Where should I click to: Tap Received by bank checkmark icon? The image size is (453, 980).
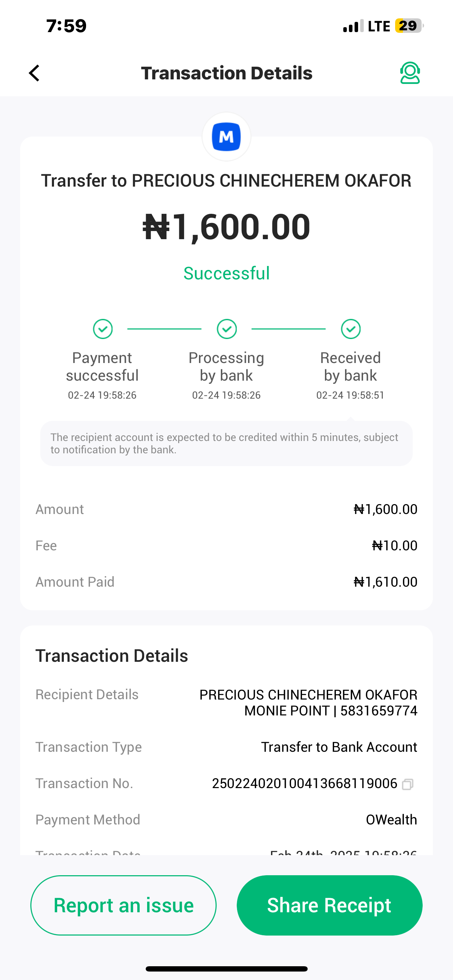(351, 329)
